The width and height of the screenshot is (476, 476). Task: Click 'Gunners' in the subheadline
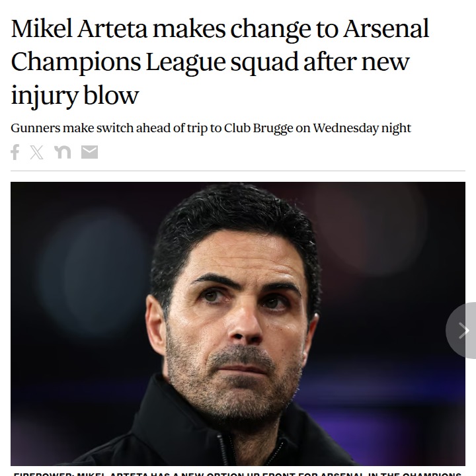[36, 128]
